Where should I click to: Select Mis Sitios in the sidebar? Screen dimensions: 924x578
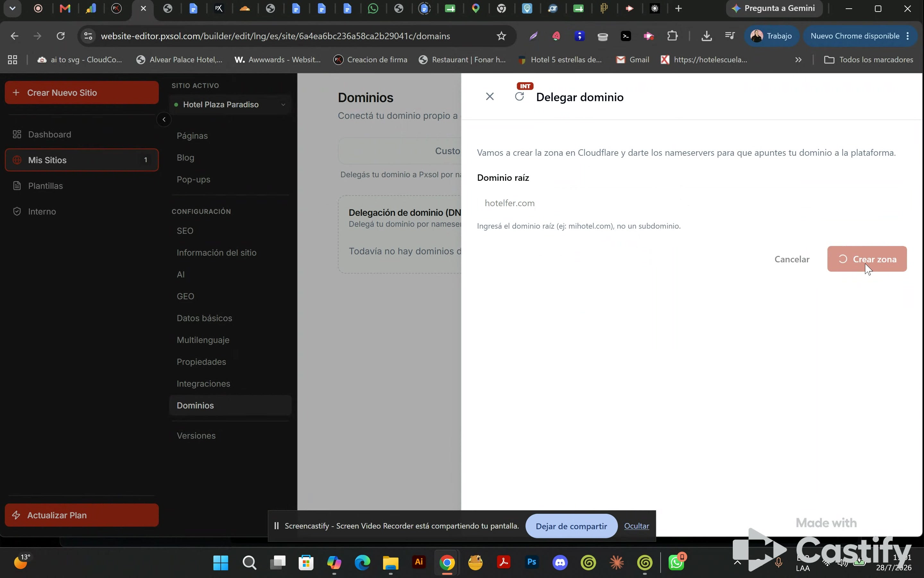click(x=82, y=160)
